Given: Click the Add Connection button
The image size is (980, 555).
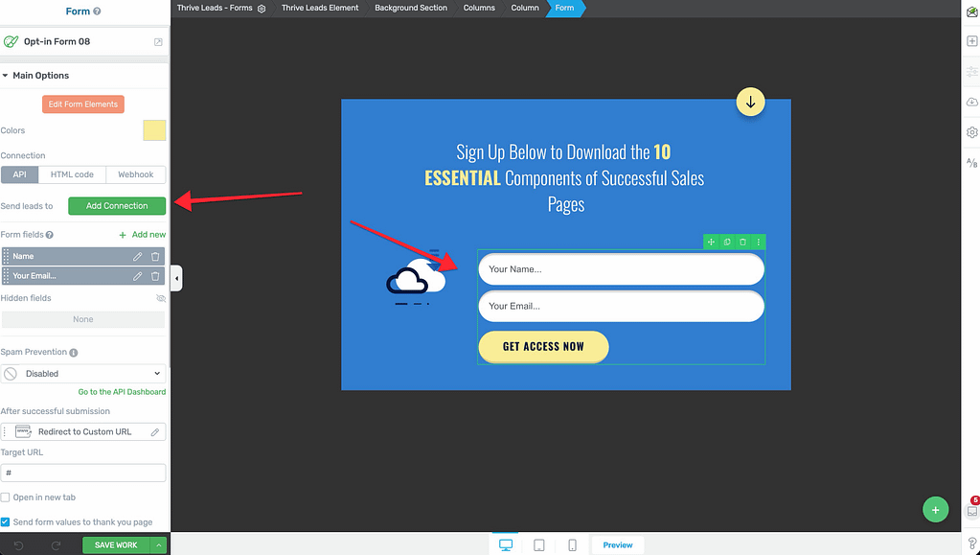Looking at the screenshot, I should point(117,206).
